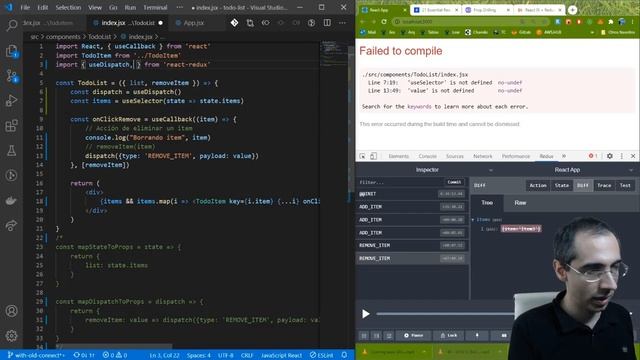Select the @@INIT action in the list
The height and width of the screenshot is (360, 640).
pos(412,194)
